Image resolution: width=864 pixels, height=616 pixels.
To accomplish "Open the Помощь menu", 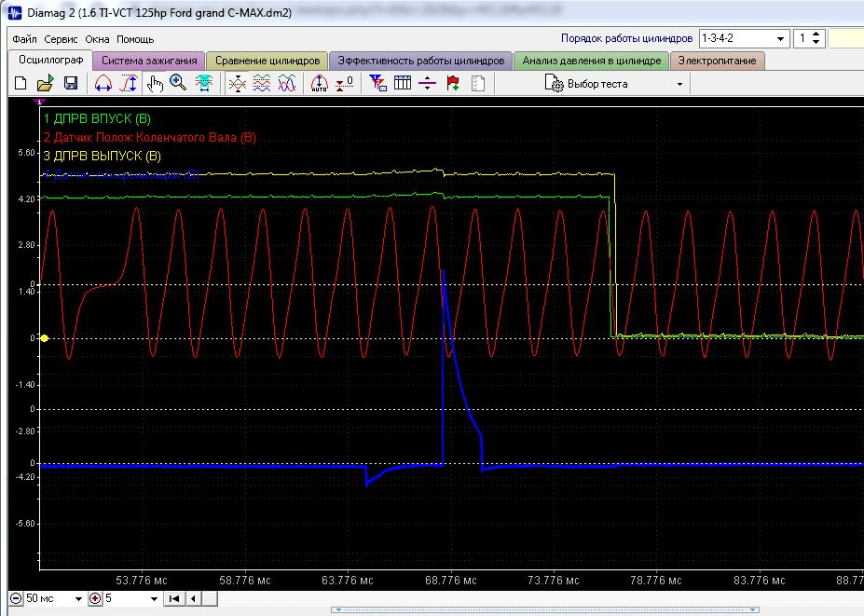I will pos(135,39).
